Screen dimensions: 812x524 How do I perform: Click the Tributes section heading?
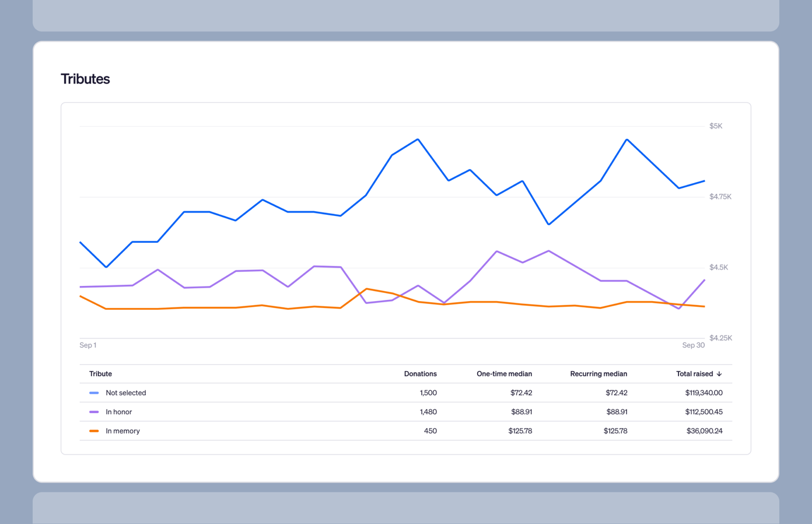tap(85, 79)
